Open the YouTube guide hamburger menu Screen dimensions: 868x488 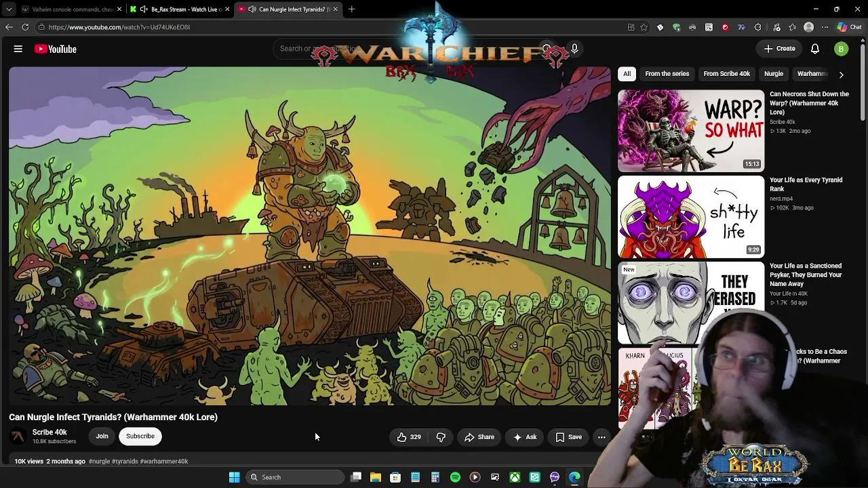pyautogui.click(x=18, y=49)
